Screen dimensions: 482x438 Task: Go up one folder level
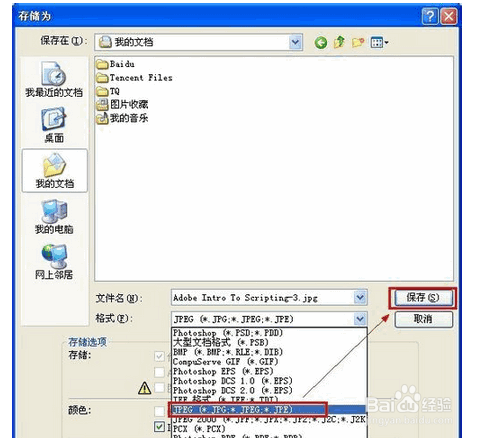tap(339, 42)
